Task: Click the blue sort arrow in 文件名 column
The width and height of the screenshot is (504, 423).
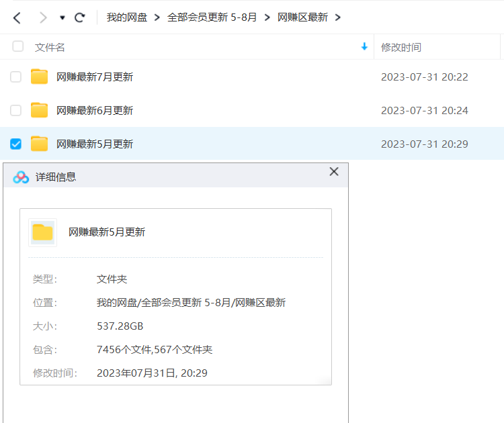Action: click(364, 46)
